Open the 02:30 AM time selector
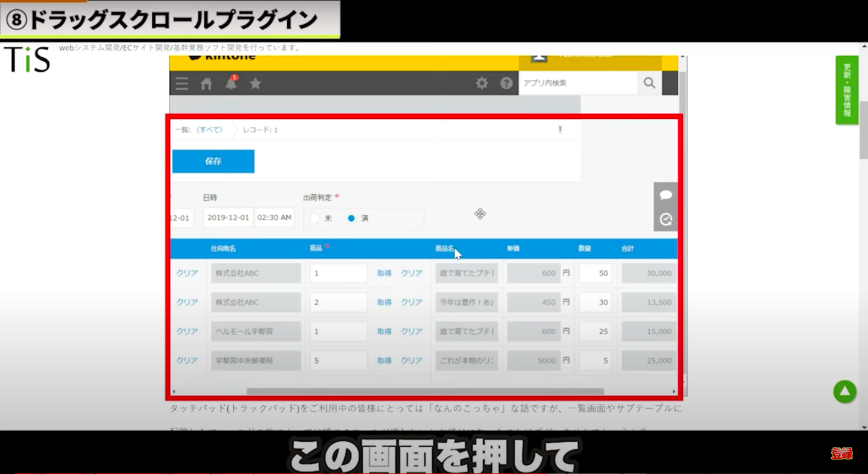This screenshot has height=474, width=868. coord(274,218)
